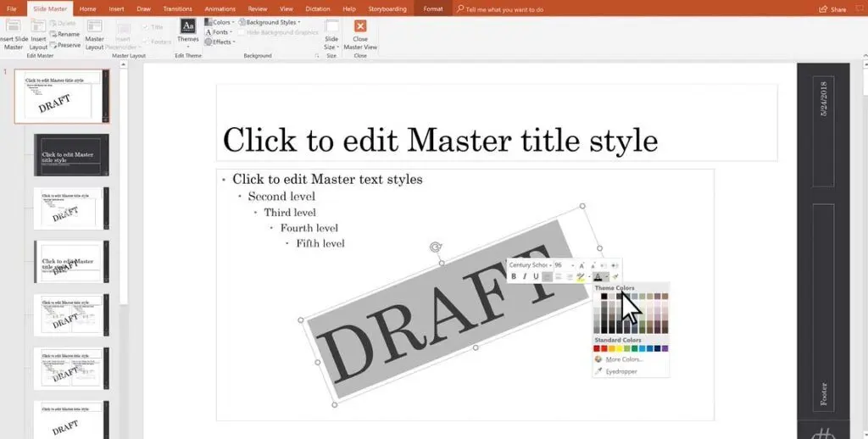Open the Colors dropdown in Background group
Viewport: 868px width, 439px height.
click(220, 22)
